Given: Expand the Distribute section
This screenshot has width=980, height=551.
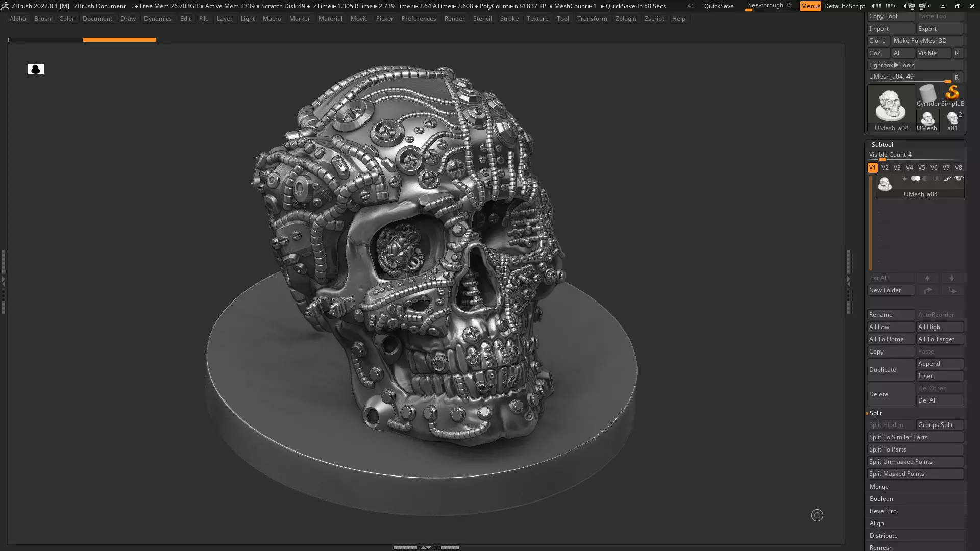Looking at the screenshot, I should pos(884,536).
